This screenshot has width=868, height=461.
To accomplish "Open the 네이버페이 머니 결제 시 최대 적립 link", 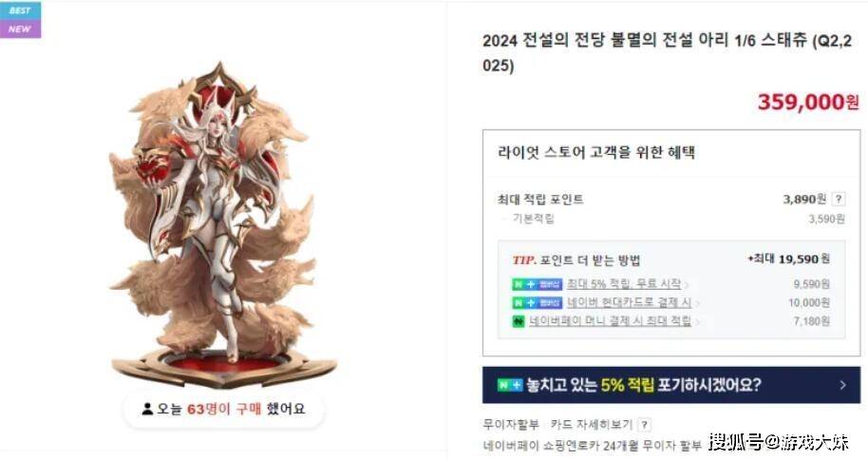I will point(610,321).
